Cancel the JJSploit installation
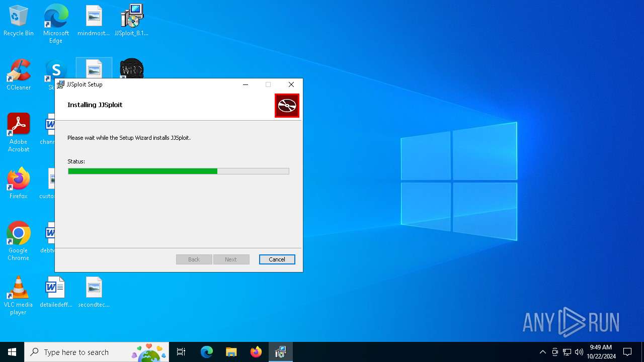Image resolution: width=644 pixels, height=362 pixels. [277, 259]
